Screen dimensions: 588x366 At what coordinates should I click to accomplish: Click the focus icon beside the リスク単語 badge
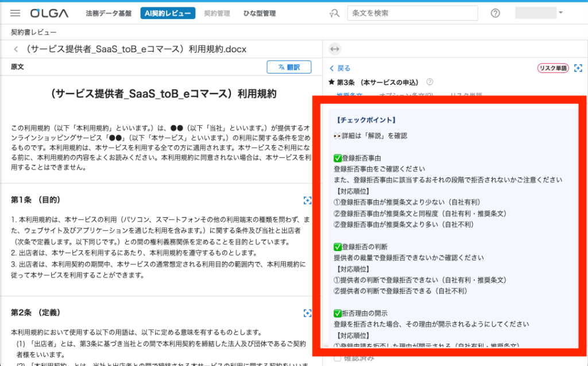(x=578, y=68)
